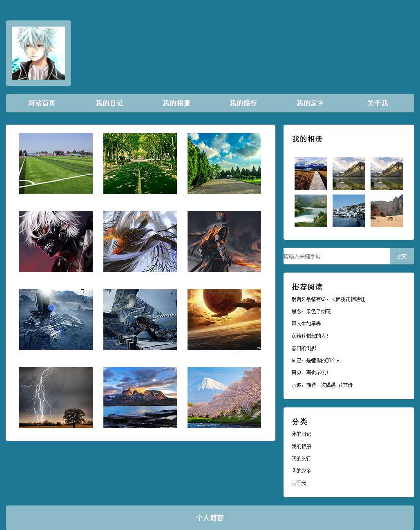Open recommended article 春日的倒影

tap(304, 348)
